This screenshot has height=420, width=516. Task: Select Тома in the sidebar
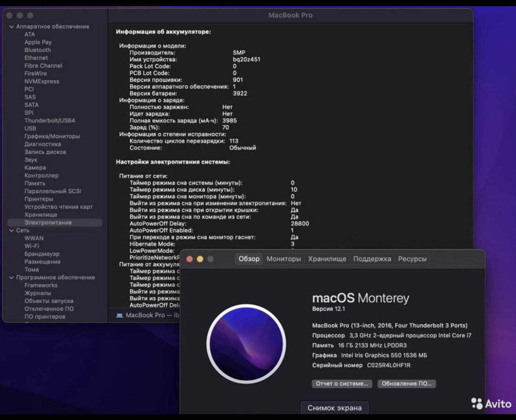(32, 270)
